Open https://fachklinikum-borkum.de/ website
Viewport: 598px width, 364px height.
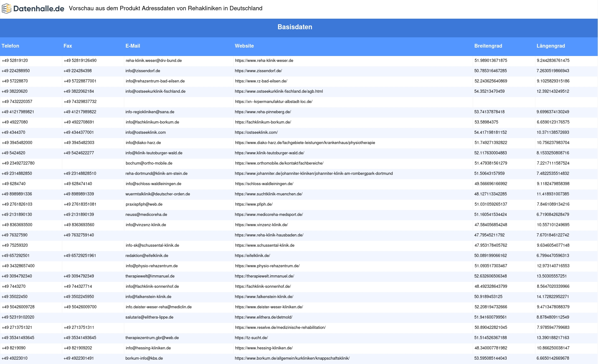(263, 122)
